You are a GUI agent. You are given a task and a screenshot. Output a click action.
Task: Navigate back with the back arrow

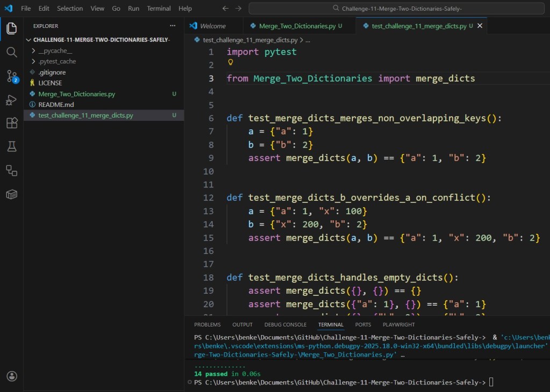(225, 8)
